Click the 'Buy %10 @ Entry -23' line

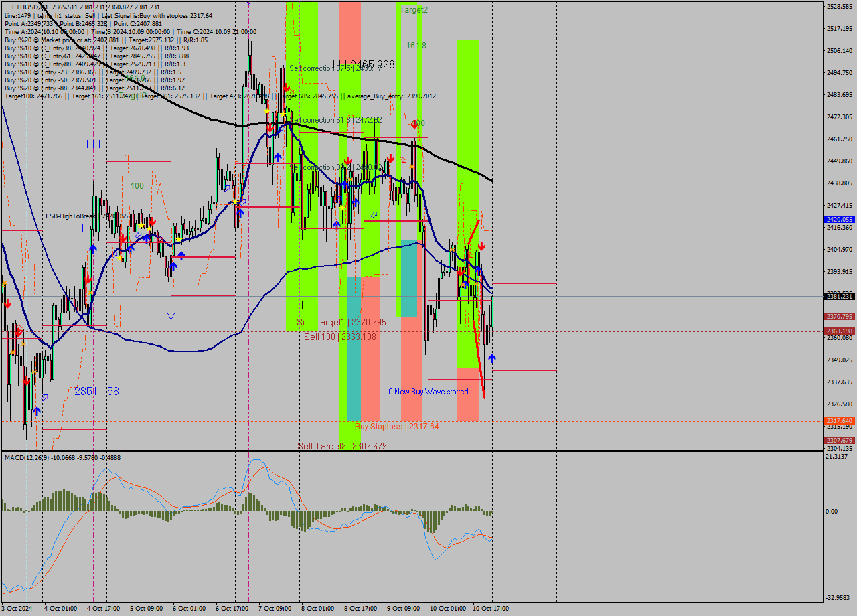[93, 72]
